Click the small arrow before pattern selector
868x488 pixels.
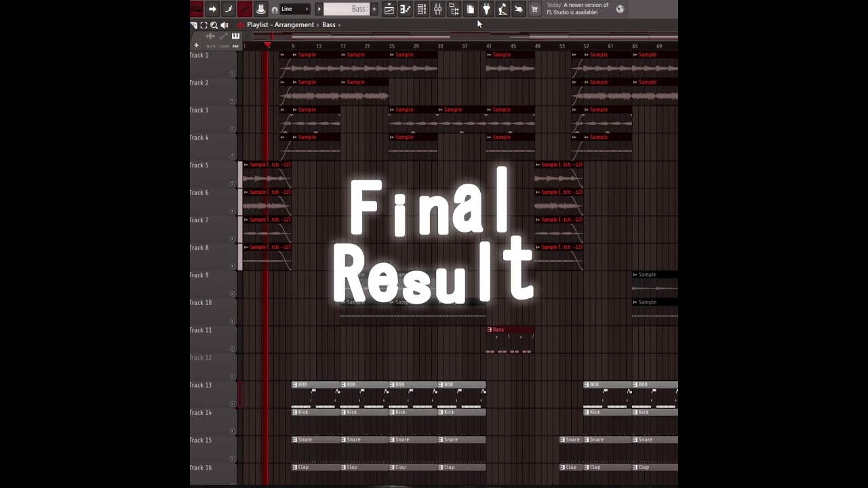(319, 9)
